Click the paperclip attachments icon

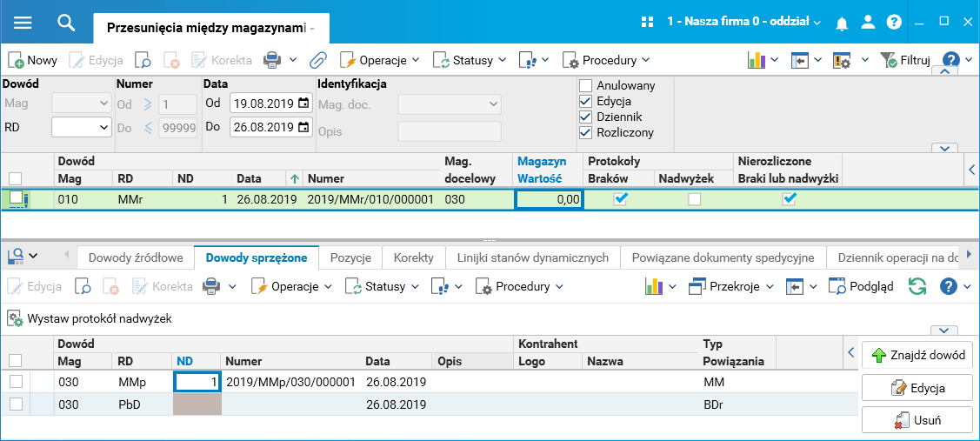click(319, 60)
